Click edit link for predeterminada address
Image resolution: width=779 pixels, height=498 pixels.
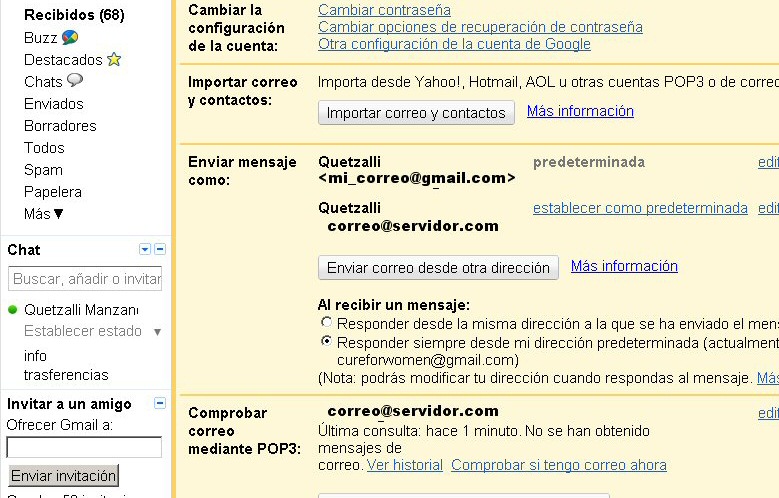[768, 162]
